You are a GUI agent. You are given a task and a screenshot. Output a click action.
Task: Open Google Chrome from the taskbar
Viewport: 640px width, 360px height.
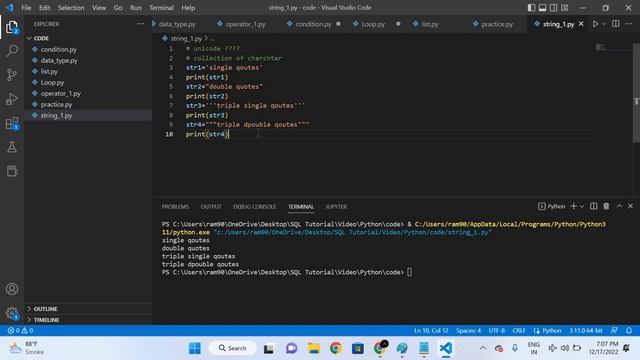pyautogui.click(x=336, y=348)
